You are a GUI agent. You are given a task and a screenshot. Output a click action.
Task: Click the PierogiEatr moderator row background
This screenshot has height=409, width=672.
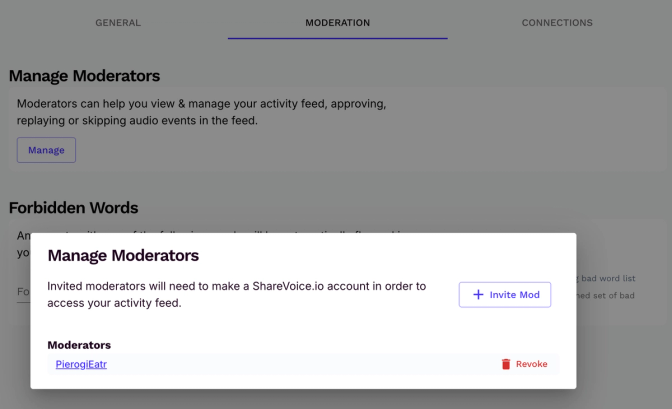300,364
